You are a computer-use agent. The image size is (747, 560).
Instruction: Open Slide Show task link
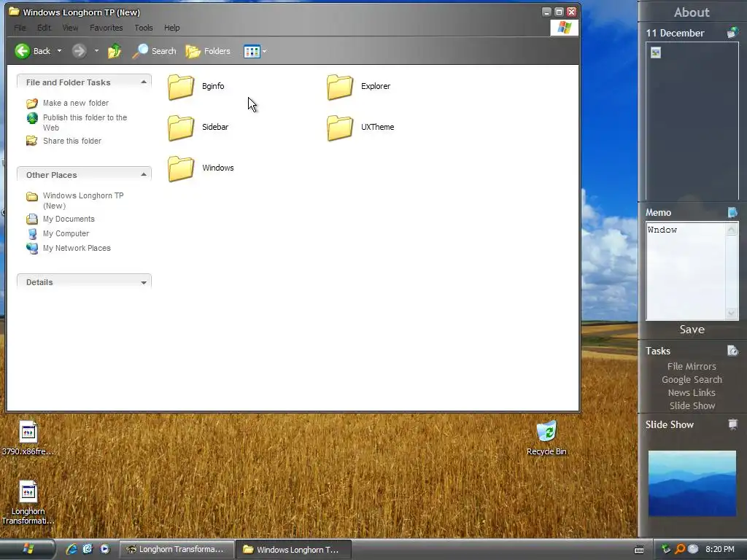coord(692,405)
